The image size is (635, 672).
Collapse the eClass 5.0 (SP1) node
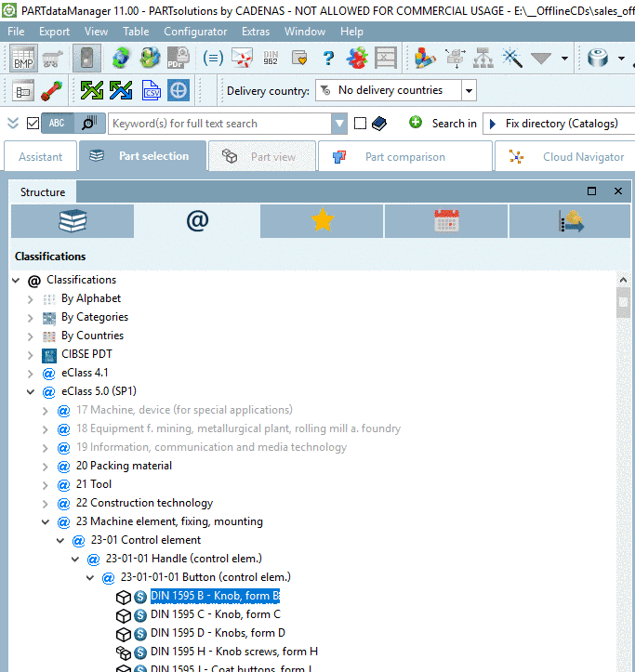coord(30,391)
